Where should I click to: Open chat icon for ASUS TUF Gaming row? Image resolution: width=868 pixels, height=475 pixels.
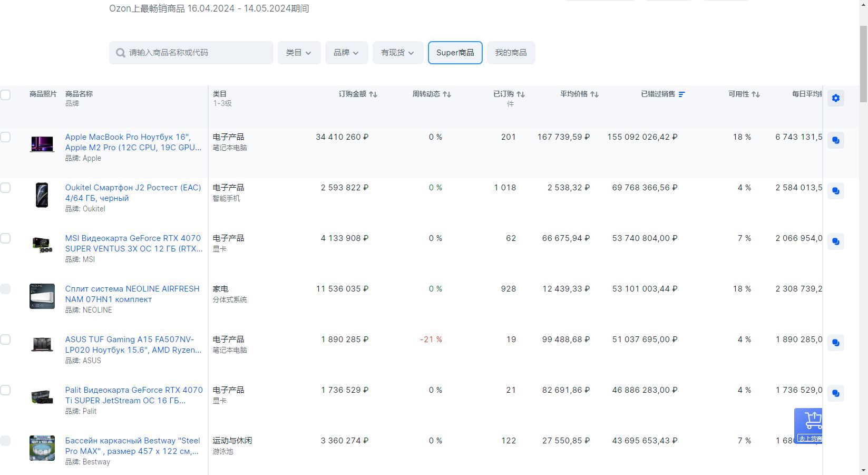click(x=836, y=343)
